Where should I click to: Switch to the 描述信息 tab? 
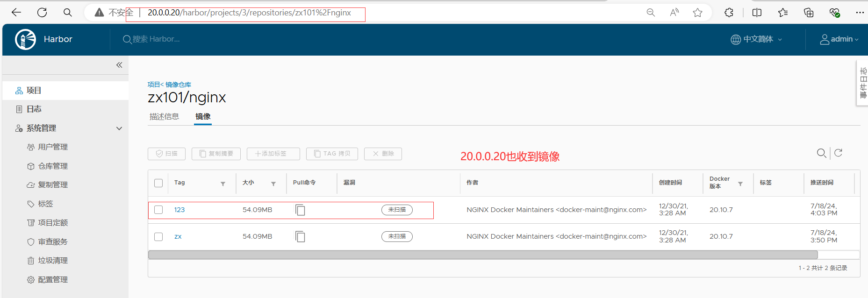[x=164, y=117]
